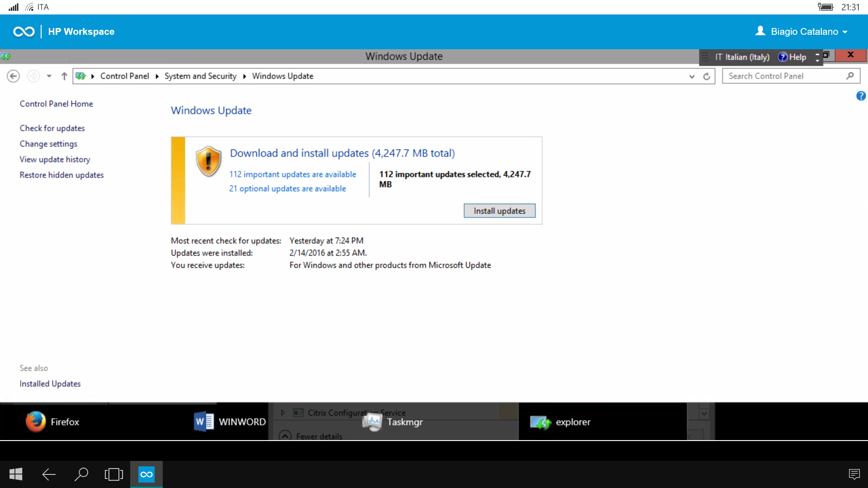Open address bar history dropdown

(x=692, y=76)
